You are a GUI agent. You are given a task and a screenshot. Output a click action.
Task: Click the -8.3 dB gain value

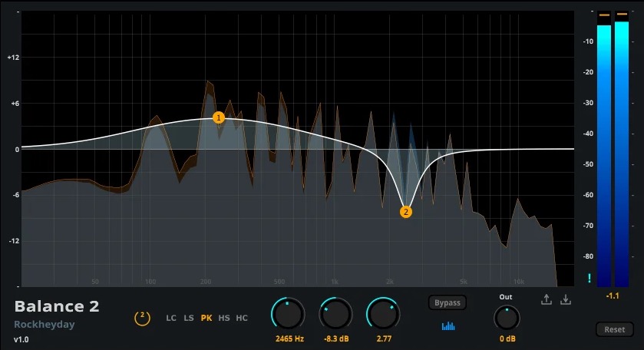[336, 339]
